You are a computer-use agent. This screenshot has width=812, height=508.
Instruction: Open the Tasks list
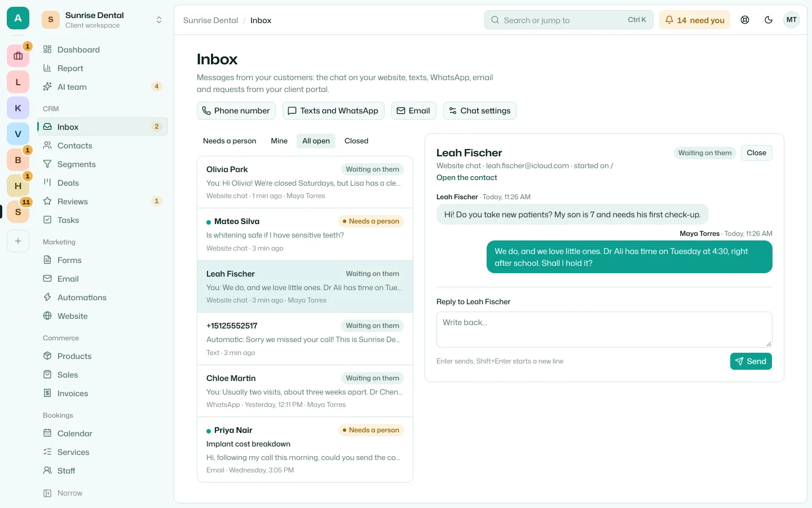pyautogui.click(x=103, y=220)
